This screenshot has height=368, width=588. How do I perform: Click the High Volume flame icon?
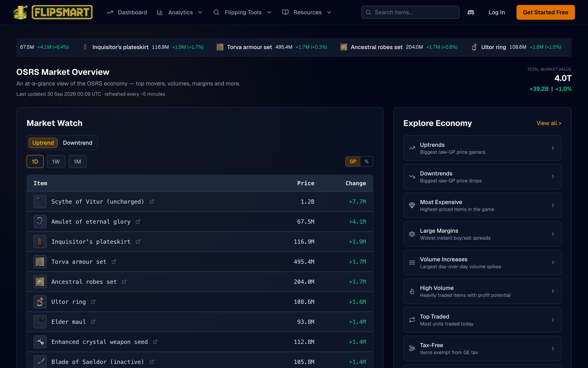pyautogui.click(x=412, y=291)
